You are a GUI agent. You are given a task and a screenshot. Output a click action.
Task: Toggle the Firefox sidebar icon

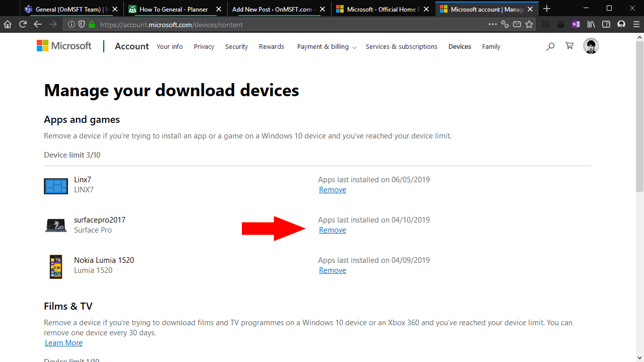[606, 24]
